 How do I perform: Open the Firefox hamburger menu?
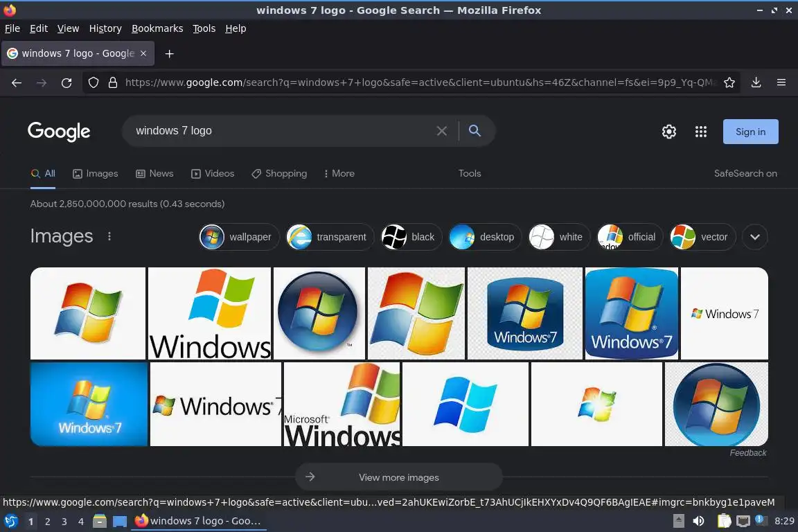(x=781, y=82)
